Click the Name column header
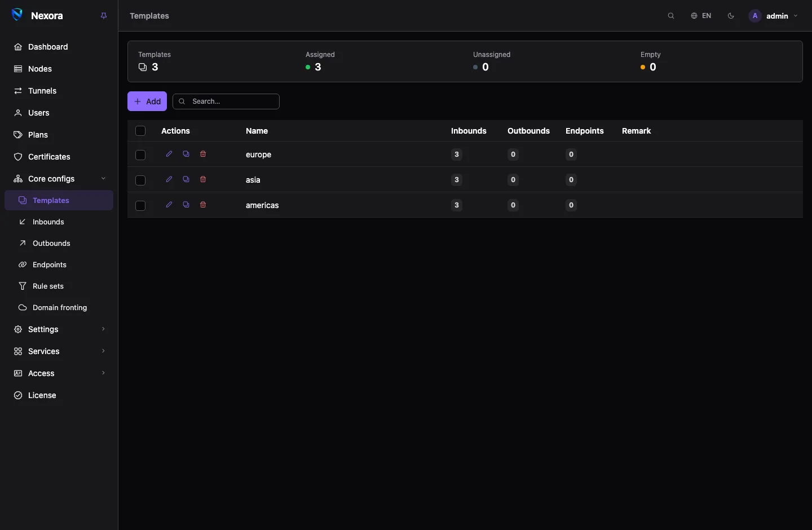812x530 pixels. point(257,131)
